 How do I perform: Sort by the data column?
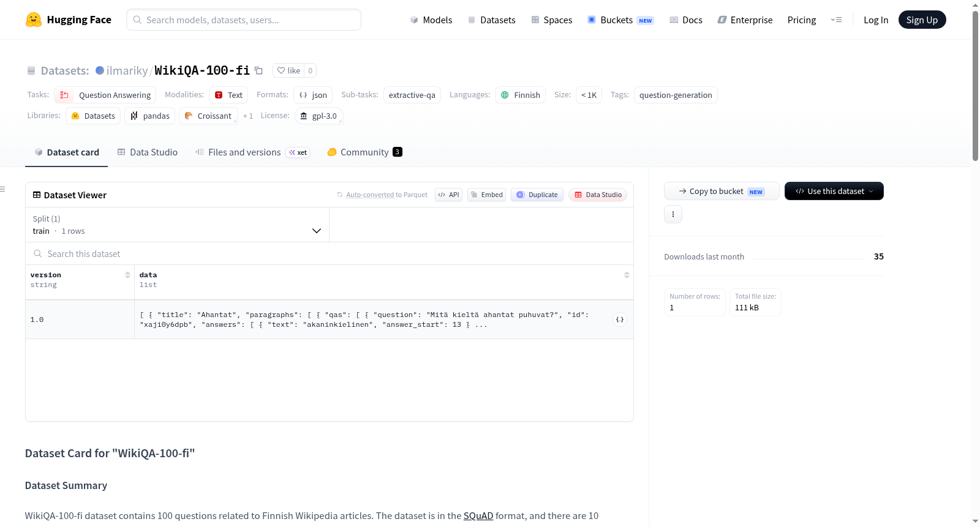click(x=627, y=275)
